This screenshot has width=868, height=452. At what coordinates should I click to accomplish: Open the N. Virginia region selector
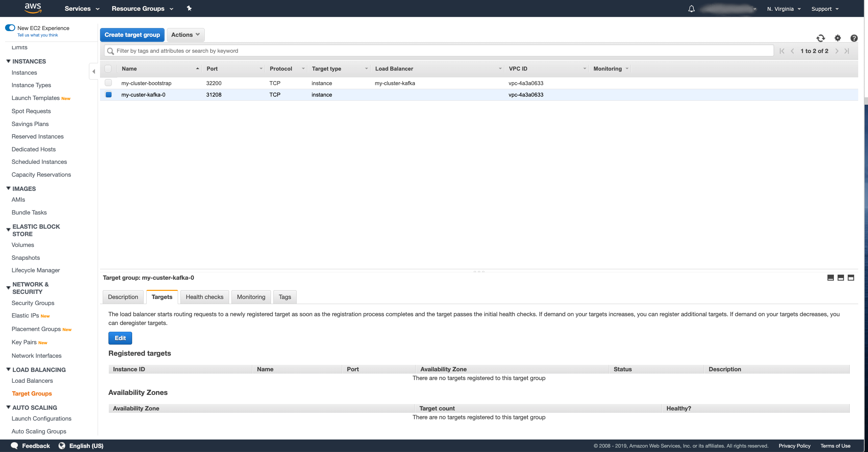click(784, 9)
